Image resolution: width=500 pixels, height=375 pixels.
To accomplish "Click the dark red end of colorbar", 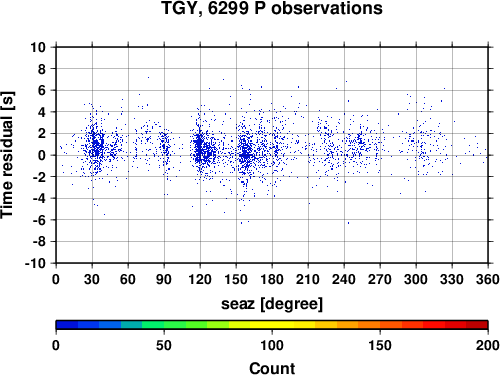I will pyautogui.click(x=477, y=325).
